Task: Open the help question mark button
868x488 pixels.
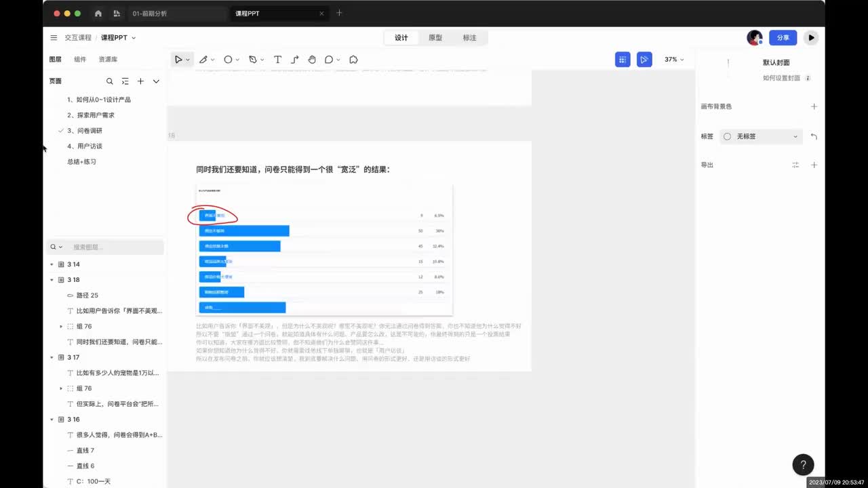Action: point(804,465)
